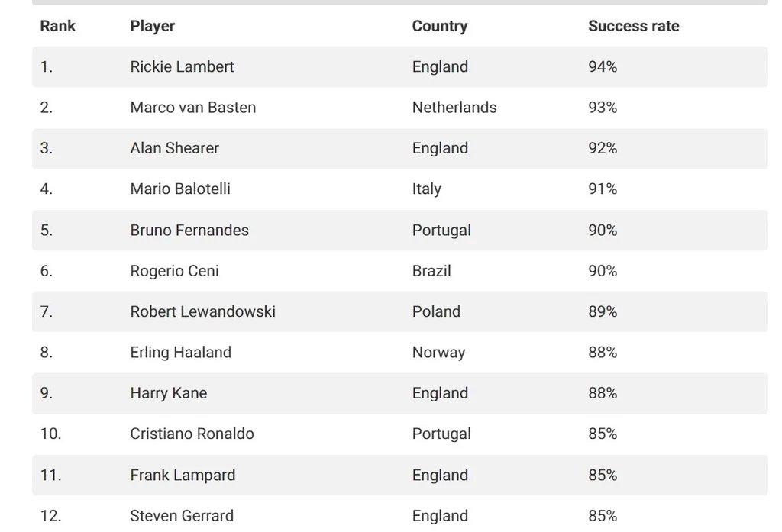This screenshot has width=782, height=532.
Task: Select Cristiano Ronaldo player cell
Action: pyautogui.click(x=192, y=434)
